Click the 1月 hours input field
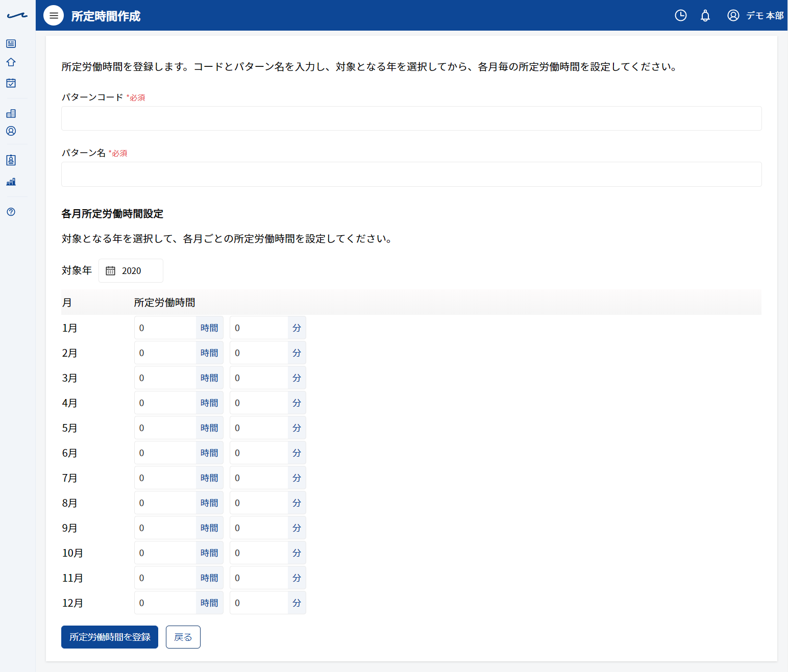This screenshot has height=672, width=788. click(165, 328)
